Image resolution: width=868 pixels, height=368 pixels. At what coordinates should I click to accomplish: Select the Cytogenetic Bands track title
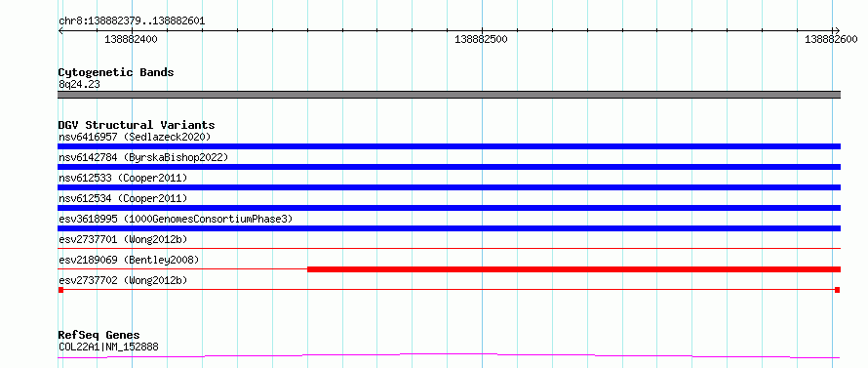pyautogui.click(x=116, y=72)
